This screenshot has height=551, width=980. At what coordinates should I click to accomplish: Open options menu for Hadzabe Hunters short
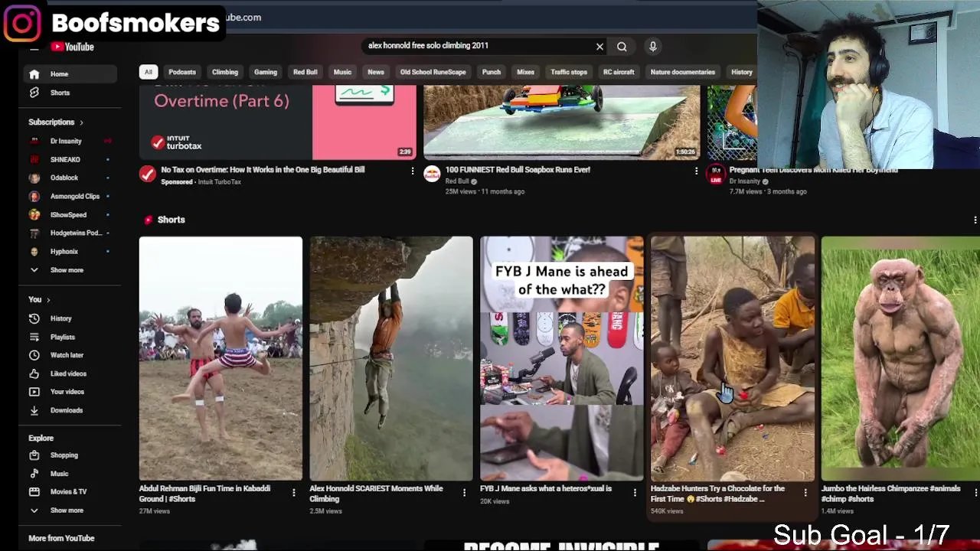point(805,493)
